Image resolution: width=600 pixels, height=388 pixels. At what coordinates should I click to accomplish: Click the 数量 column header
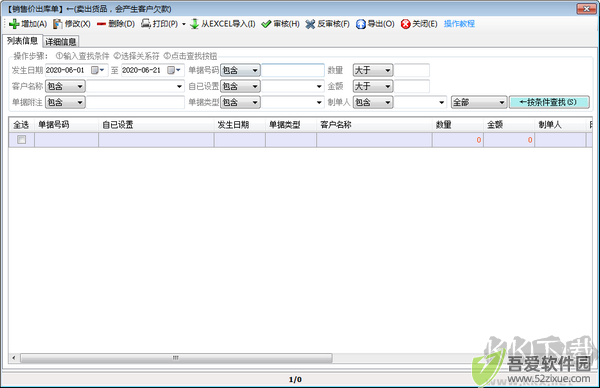click(x=458, y=125)
